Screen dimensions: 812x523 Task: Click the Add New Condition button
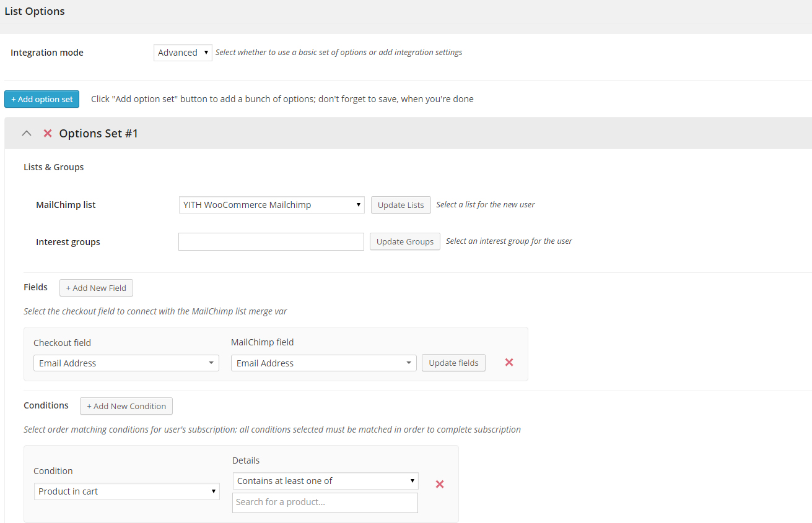[126, 406]
